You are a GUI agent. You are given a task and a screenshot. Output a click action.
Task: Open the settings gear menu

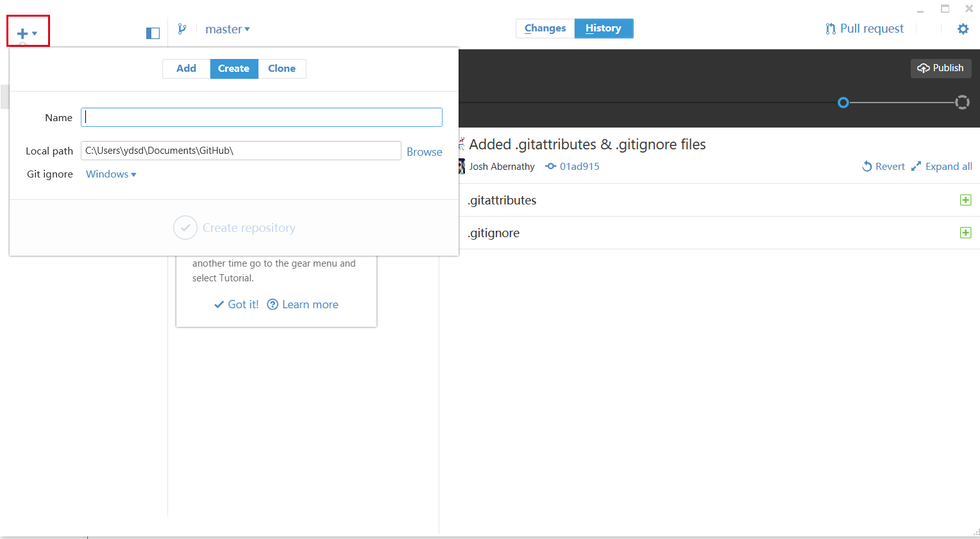coord(963,28)
